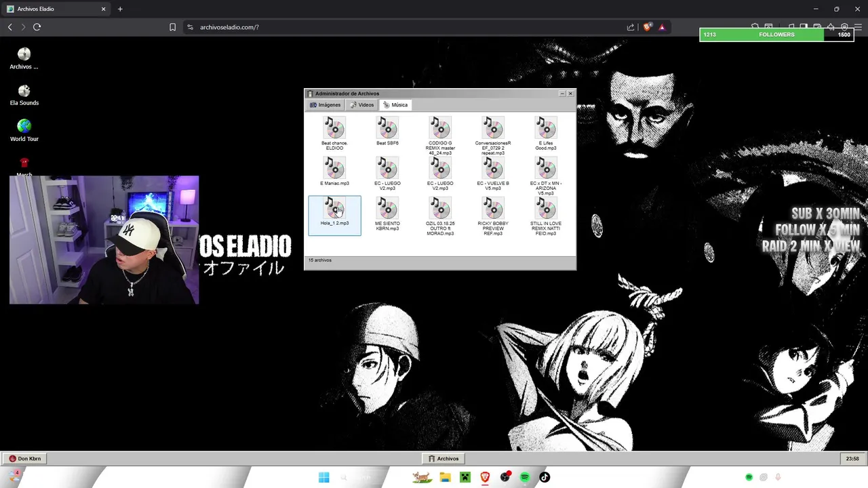Select the ME SIENTO KBRN.mp3 file

point(387,213)
